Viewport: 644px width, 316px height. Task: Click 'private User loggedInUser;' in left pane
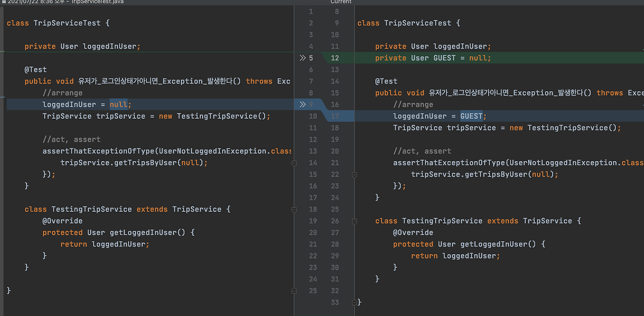coord(83,46)
